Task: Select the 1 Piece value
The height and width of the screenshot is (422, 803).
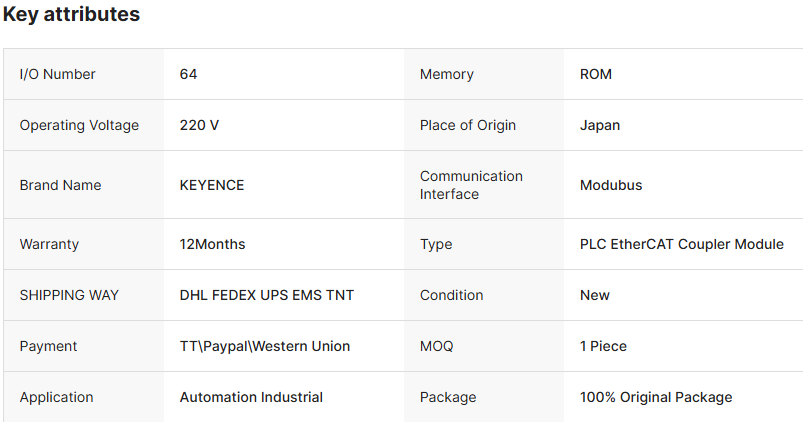Action: tap(603, 346)
